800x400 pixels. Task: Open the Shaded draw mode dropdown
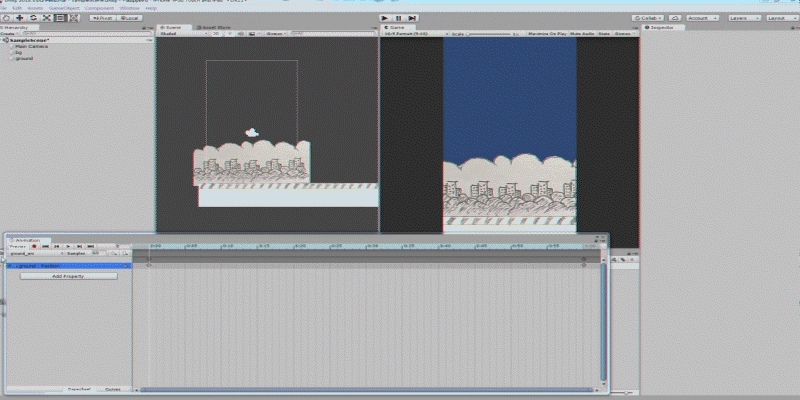(183, 34)
